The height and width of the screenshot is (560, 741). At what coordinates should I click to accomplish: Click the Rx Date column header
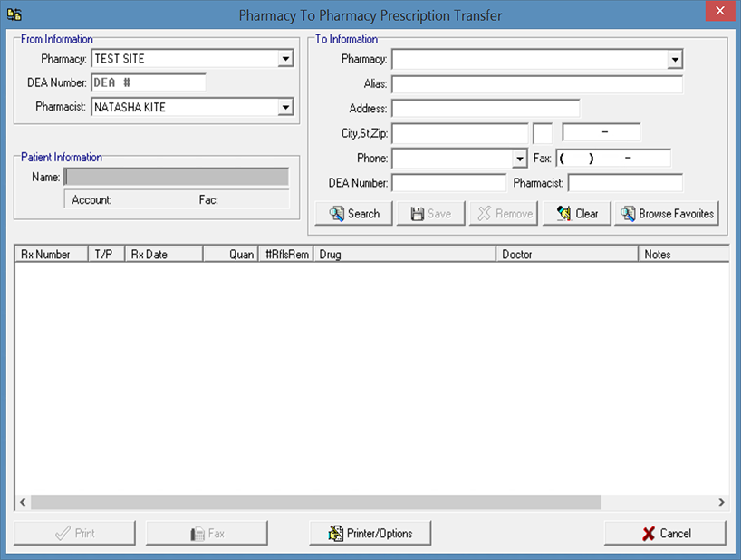click(x=163, y=255)
